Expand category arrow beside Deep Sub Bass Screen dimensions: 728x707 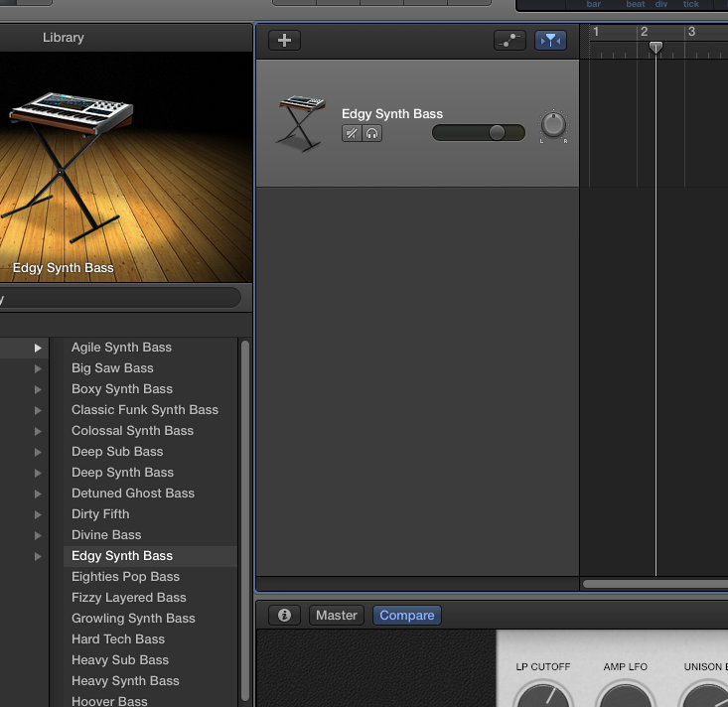tap(38, 452)
